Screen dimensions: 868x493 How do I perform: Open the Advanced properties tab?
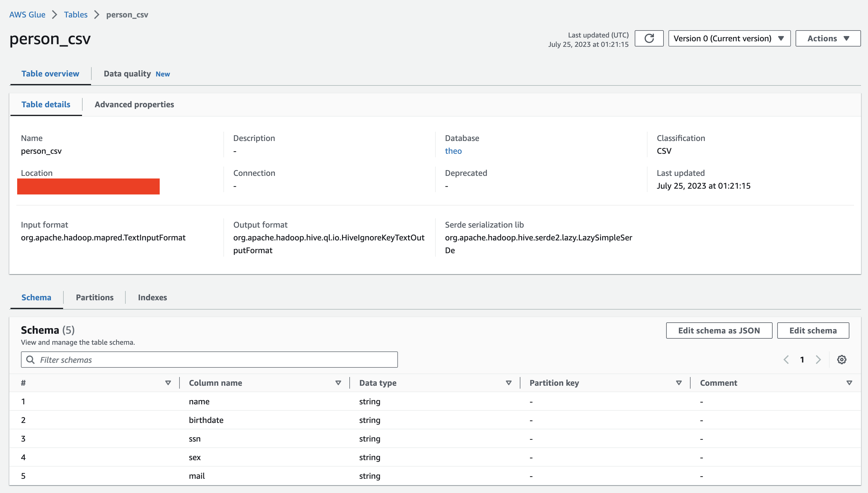134,105
